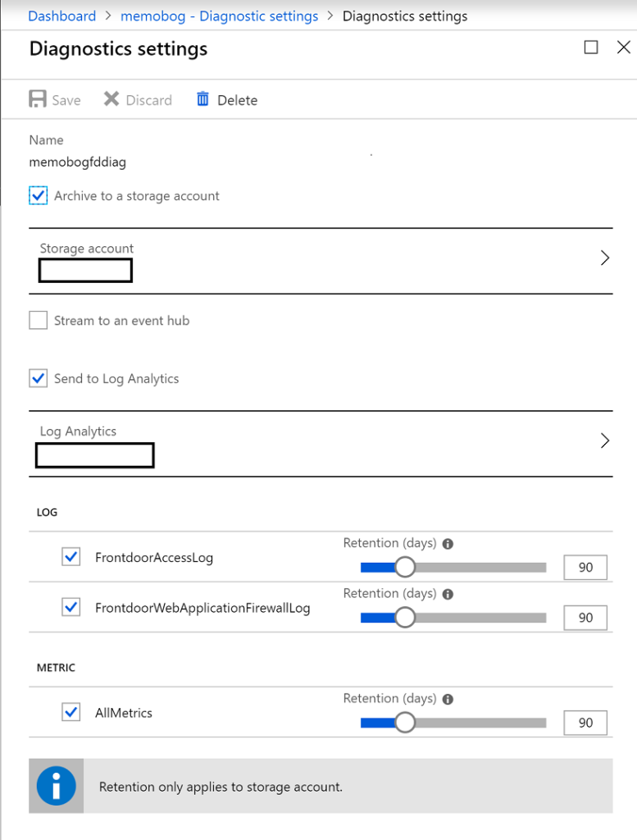The width and height of the screenshot is (637, 840).
Task: Go to Dashboard breadcrumb
Action: click(x=62, y=16)
